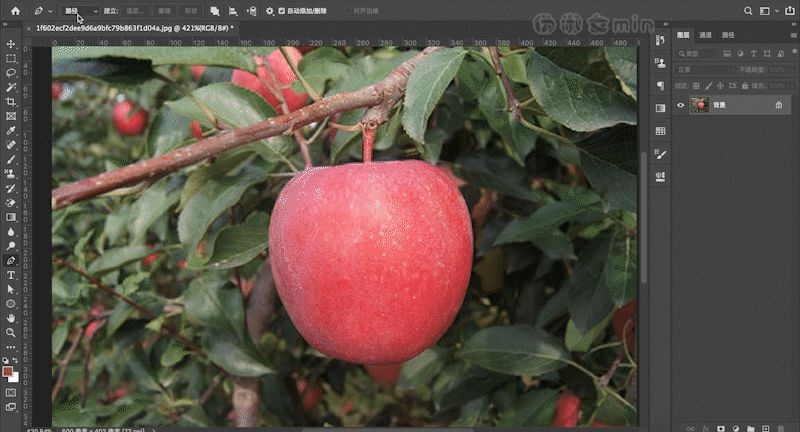Open the layer filter type dropdown
The image size is (800, 432).
point(697,54)
